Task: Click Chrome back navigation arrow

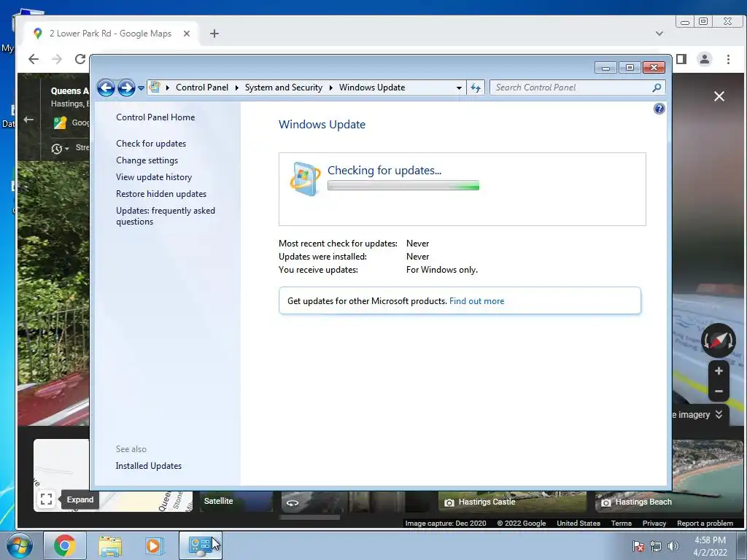Action: pyautogui.click(x=34, y=59)
